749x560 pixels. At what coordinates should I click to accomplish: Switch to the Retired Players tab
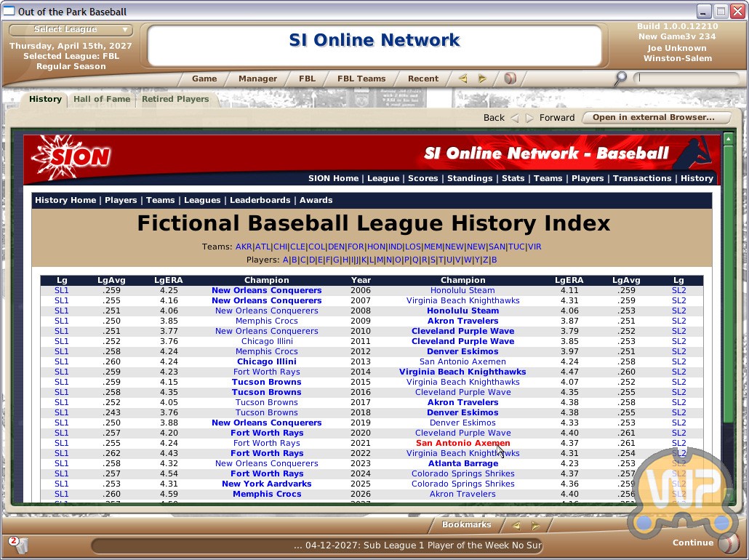click(x=175, y=100)
